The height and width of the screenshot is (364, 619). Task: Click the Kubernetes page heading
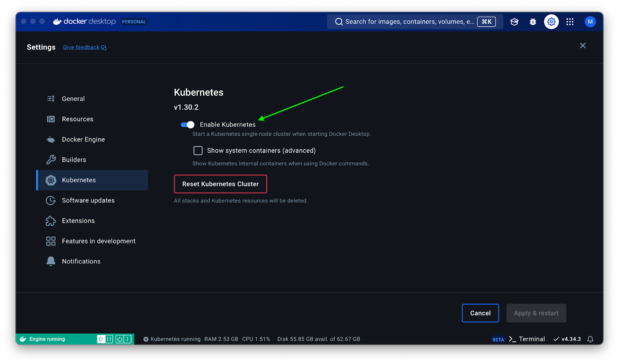tap(198, 92)
